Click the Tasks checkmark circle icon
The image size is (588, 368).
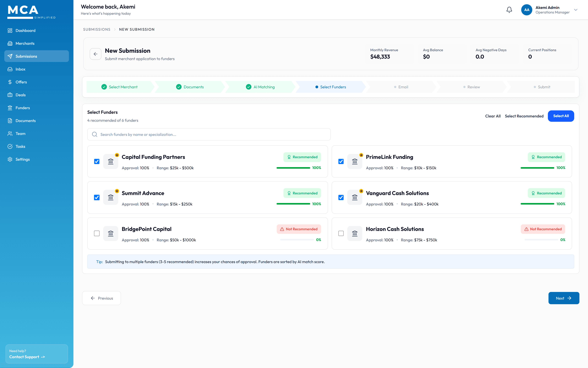coord(10,147)
